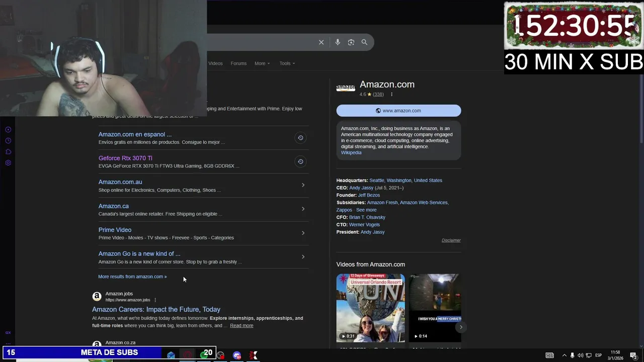Image resolution: width=644 pixels, height=362 pixels.
Task: Click the Jeff Bezos founder link
Action: pyautogui.click(x=369, y=195)
